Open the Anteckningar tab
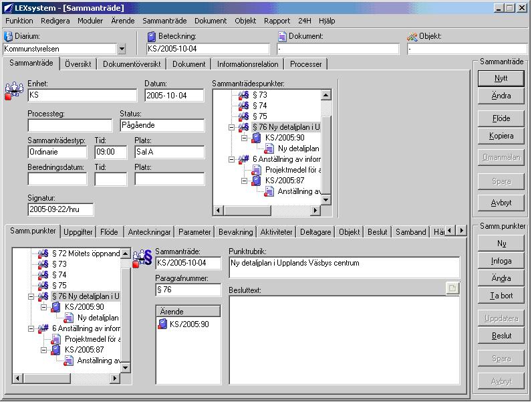532x402 pixels. (149, 232)
